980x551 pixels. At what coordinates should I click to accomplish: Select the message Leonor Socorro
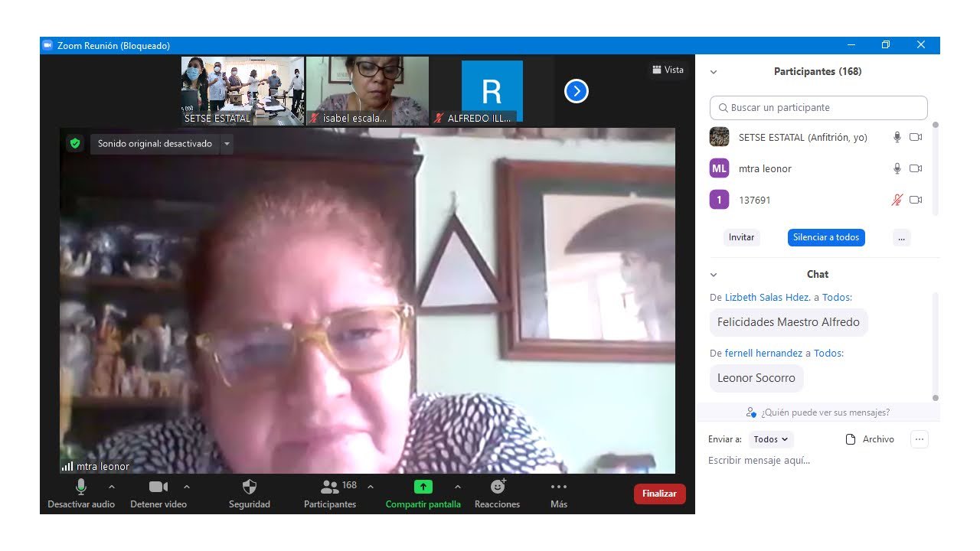(x=756, y=378)
